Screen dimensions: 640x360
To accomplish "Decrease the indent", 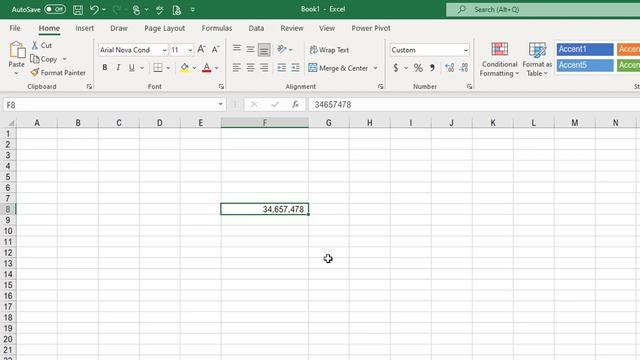I will point(282,68).
